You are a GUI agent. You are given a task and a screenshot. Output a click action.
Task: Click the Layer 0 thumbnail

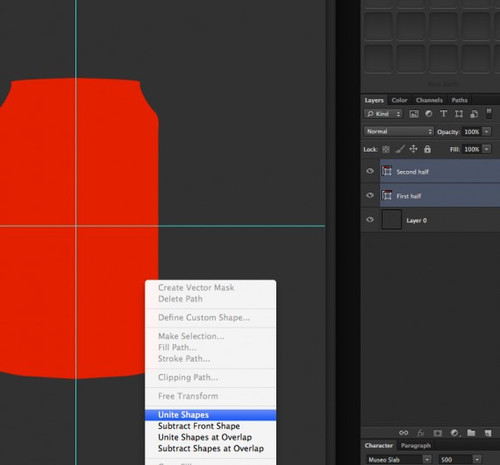(x=391, y=220)
